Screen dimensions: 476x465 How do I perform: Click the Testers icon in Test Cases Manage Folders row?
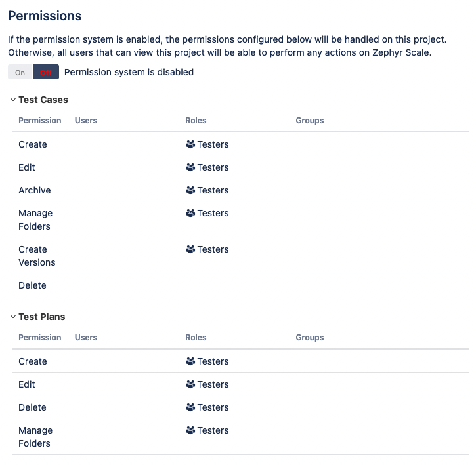190,213
